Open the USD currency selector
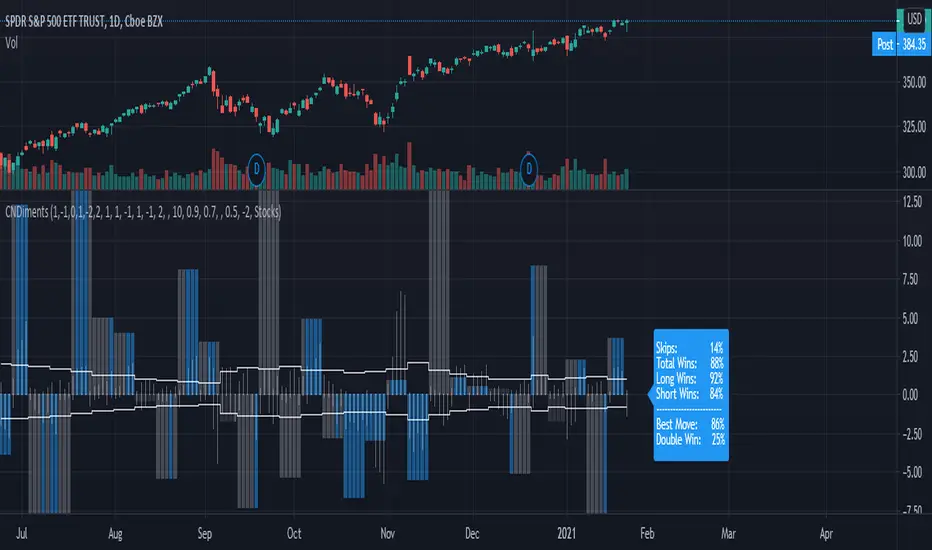 click(x=914, y=20)
